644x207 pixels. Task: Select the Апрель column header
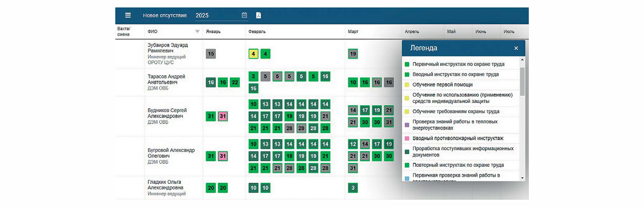412,32
